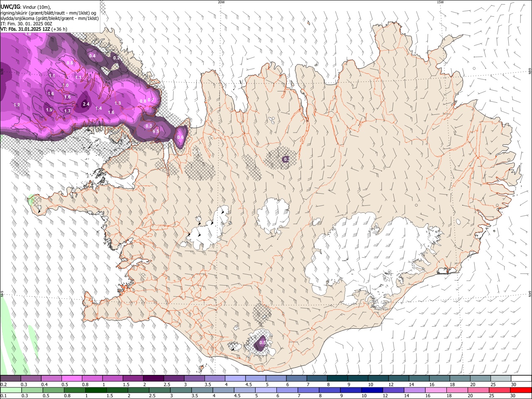Click the 0.6 value in the small purple cell

click(180, 137)
